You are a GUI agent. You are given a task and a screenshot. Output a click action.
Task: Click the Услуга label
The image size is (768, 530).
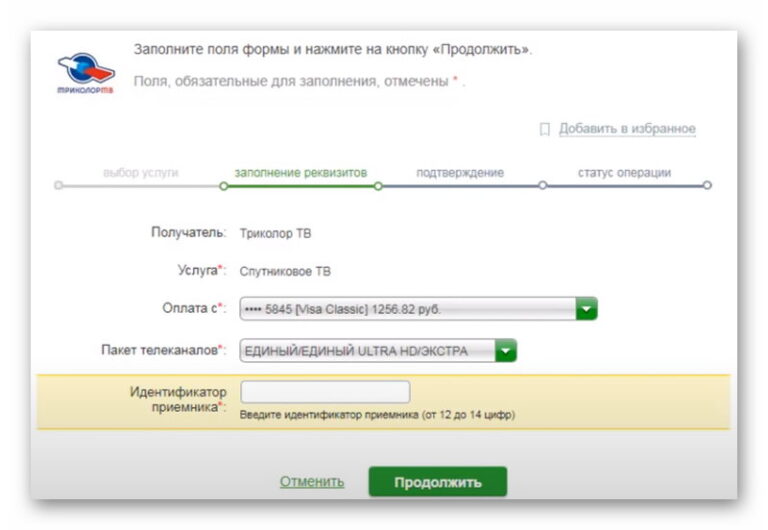coord(201,270)
